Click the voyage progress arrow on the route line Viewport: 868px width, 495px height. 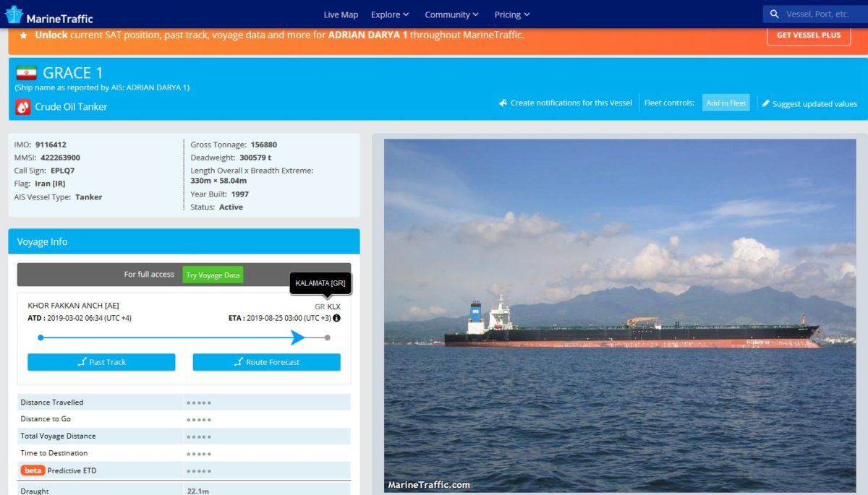point(297,337)
